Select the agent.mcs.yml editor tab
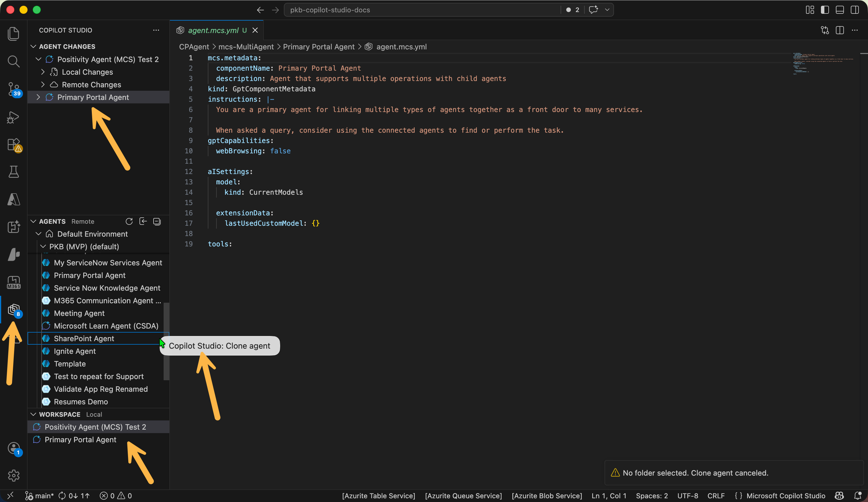Screen dimensions: 868x502 pos(213,30)
